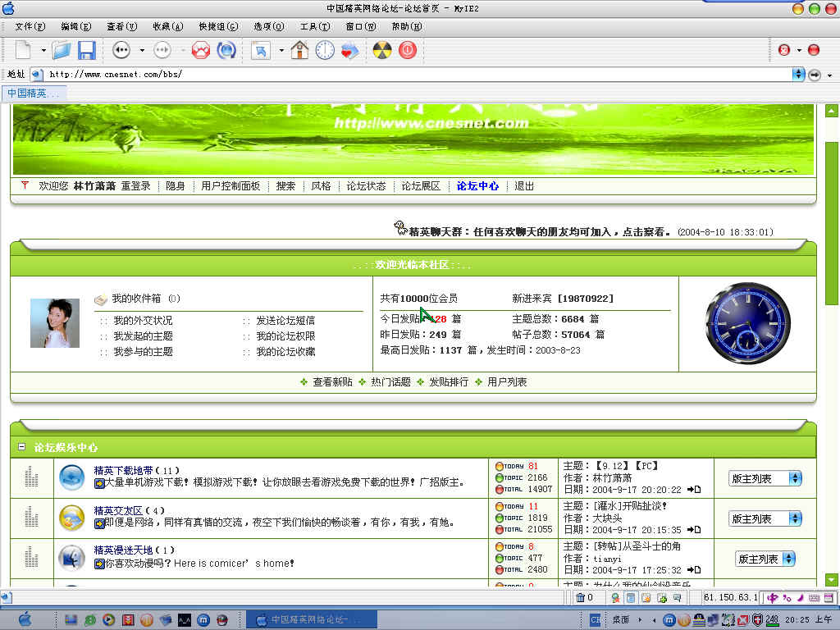Screen dimensions: 840x630
Task: Open 文件(F) menu
Action: click(x=30, y=26)
